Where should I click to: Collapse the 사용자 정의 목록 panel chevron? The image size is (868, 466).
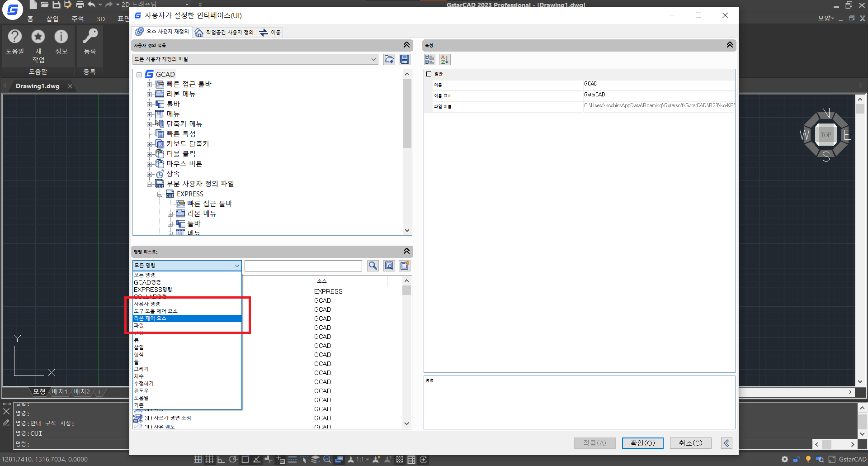[406, 45]
